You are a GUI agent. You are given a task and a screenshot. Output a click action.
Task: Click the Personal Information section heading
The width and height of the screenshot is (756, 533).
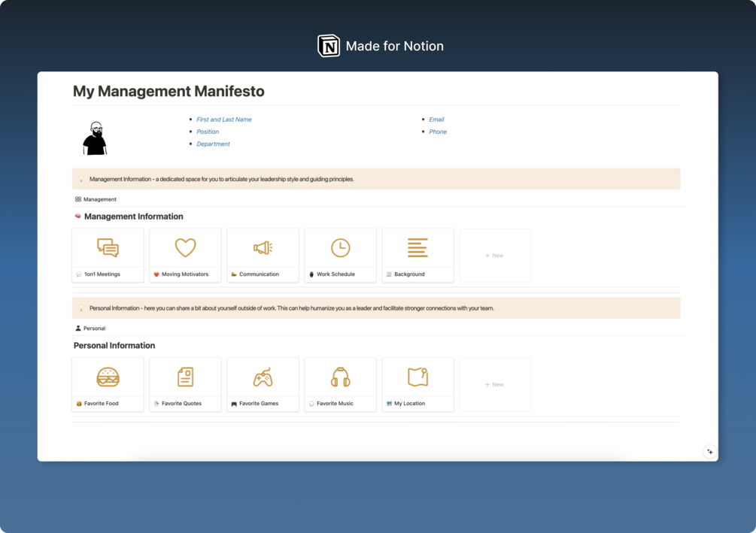click(x=114, y=346)
